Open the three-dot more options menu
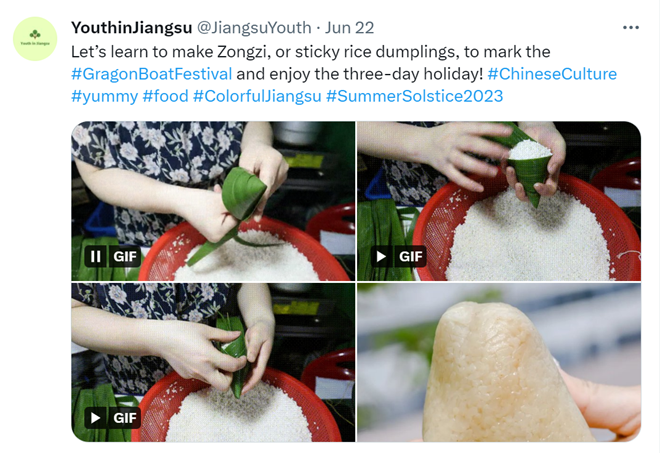The width and height of the screenshot is (660, 453). (x=631, y=28)
